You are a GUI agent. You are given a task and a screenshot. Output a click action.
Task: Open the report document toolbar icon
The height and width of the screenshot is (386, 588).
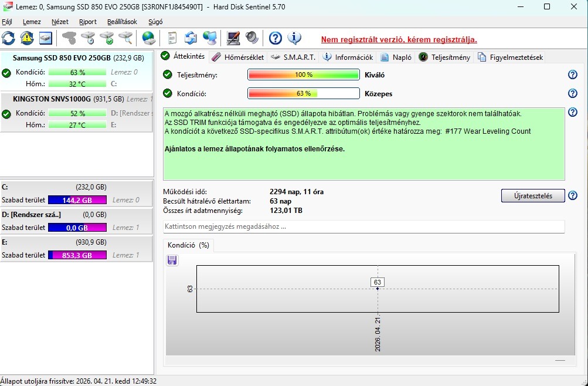[x=172, y=38]
